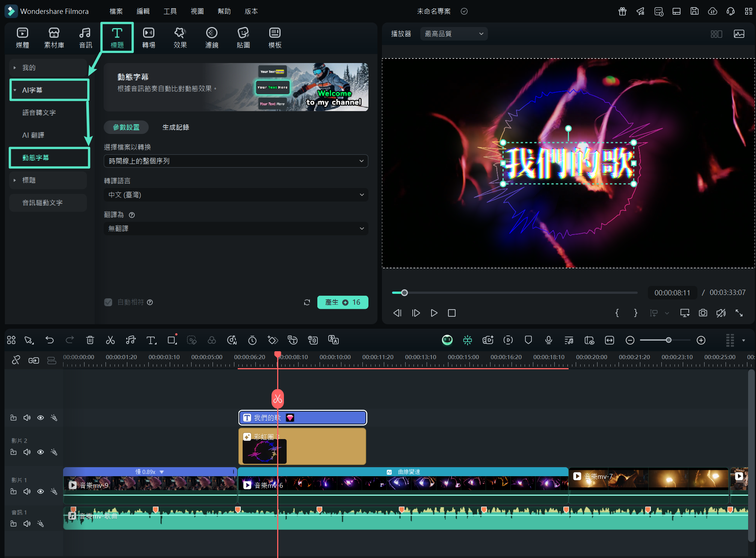
Task: Click the timeline zoom slider
Action: pyautogui.click(x=665, y=340)
